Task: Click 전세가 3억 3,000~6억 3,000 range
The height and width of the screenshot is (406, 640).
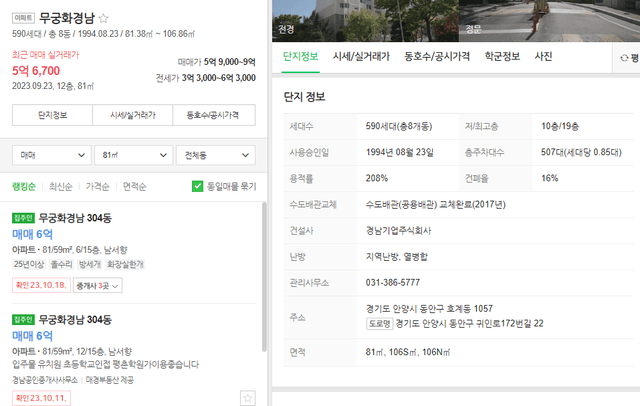Action: pyautogui.click(x=206, y=78)
